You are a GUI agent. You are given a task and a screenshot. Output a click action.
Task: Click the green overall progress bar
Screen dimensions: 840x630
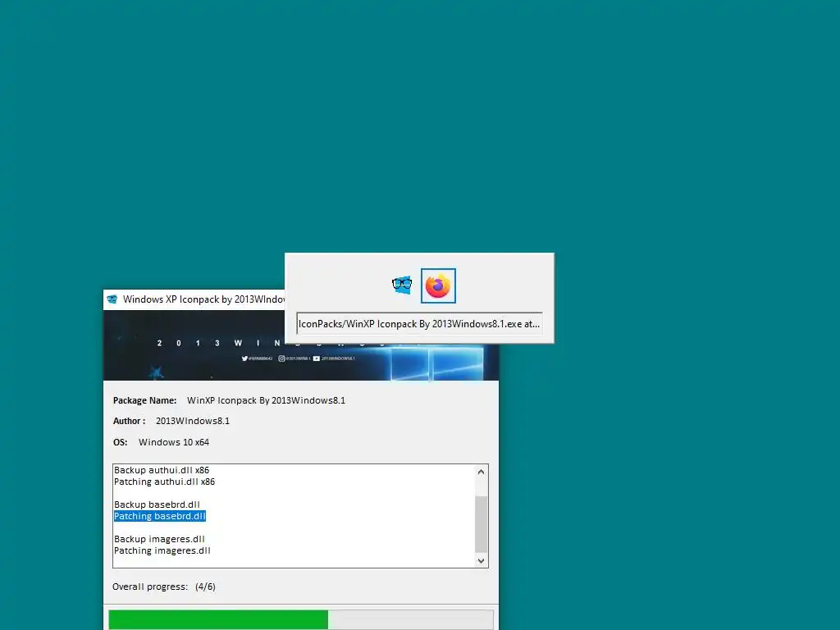click(300, 620)
